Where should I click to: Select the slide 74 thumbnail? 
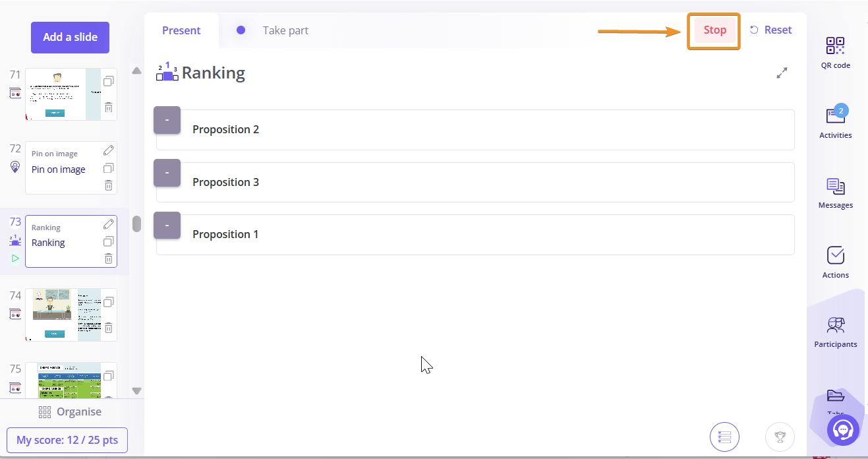click(x=63, y=315)
